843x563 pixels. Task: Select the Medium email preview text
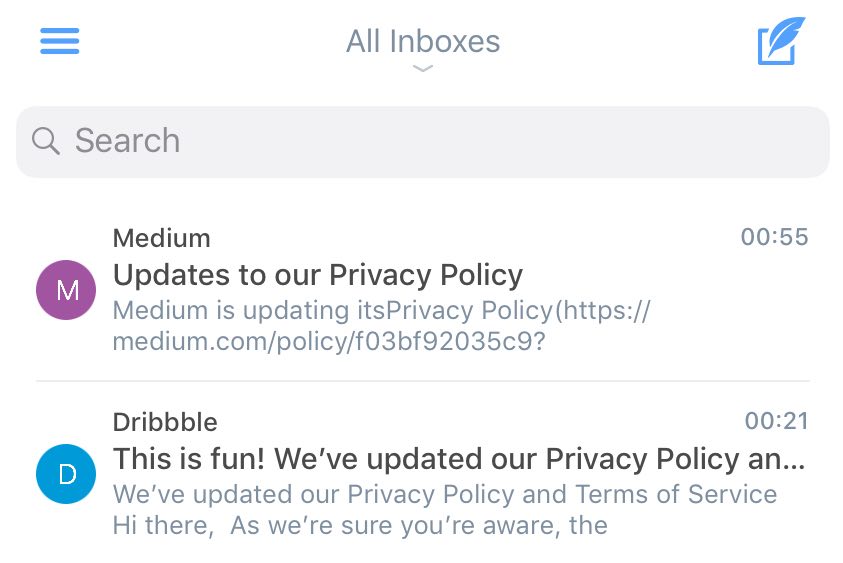[x=381, y=326]
